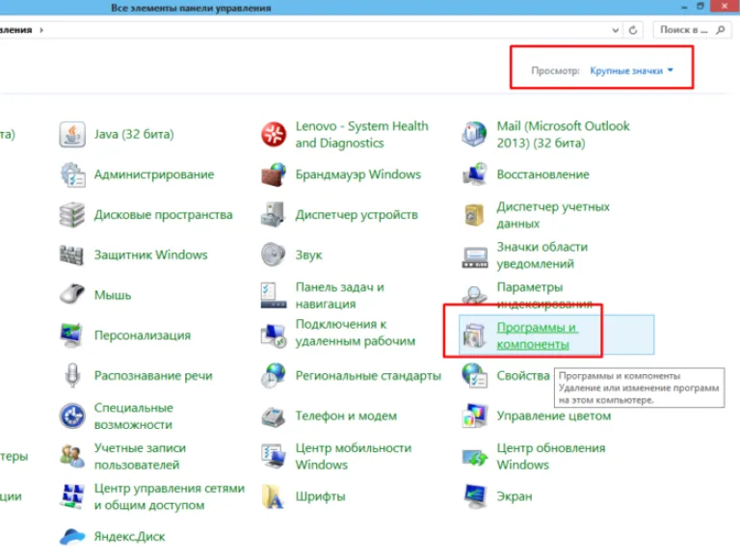This screenshot has height=560, width=740.
Task: Open the Диспетчер устройств link text
Action: [x=357, y=215]
